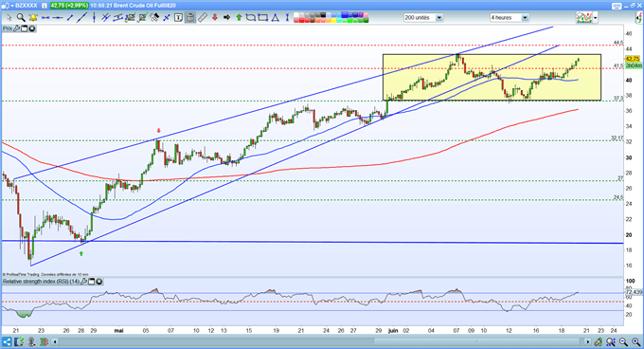The height and width of the screenshot is (349, 644).
Task: Select the text annotation tool
Action: tap(178, 18)
